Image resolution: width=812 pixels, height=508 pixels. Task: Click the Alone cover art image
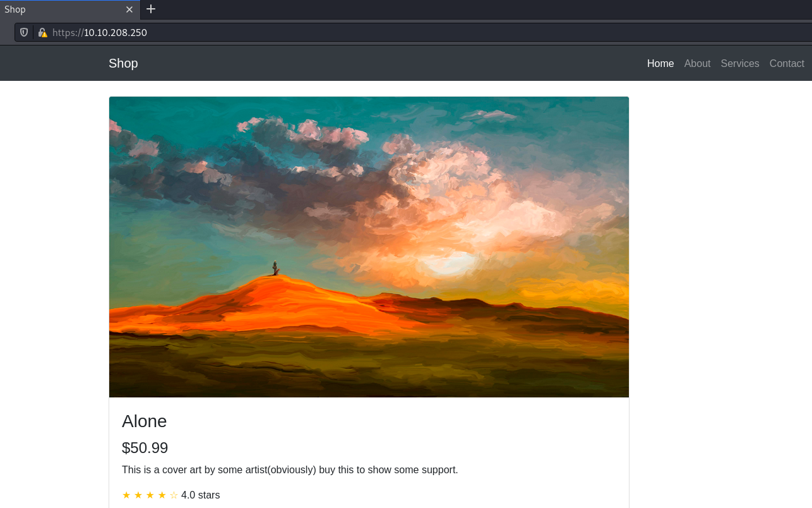click(x=369, y=246)
